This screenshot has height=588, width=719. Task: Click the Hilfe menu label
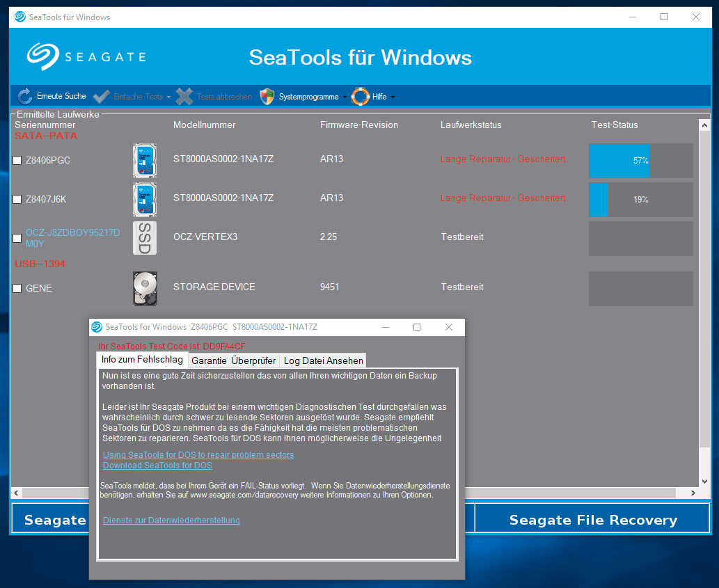coord(379,97)
